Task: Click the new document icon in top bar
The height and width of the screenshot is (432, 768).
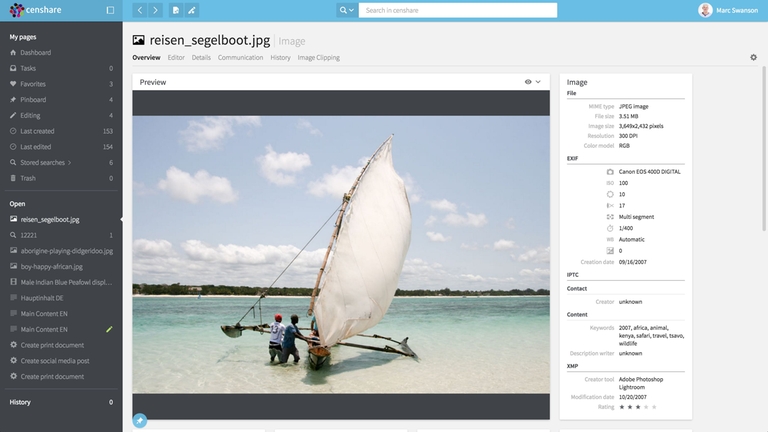Action: point(176,10)
